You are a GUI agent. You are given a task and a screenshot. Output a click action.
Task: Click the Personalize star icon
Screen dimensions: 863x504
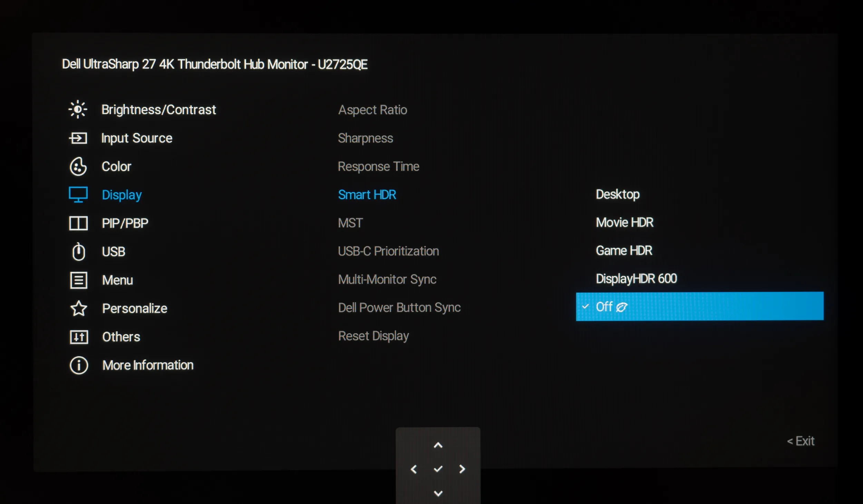tap(79, 308)
